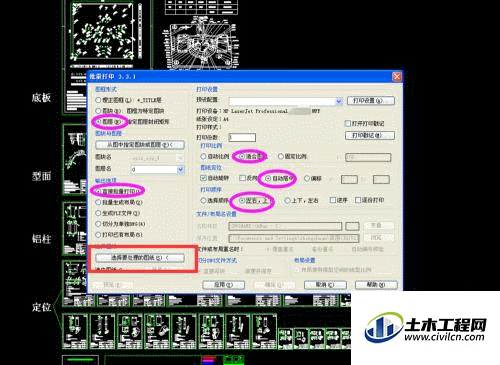This screenshot has width=500, height=365.
Task: Click 从图中指定图块或图层 button
Action: [x=140, y=145]
